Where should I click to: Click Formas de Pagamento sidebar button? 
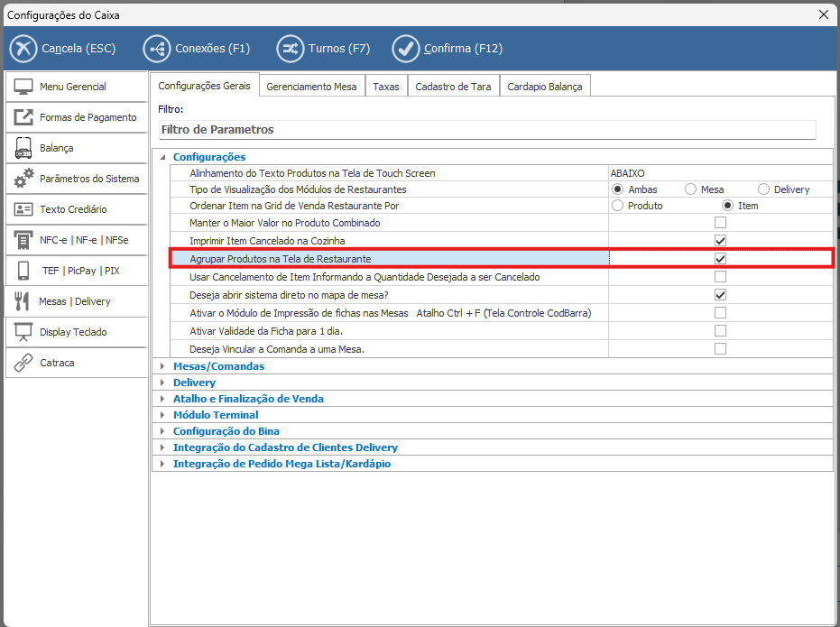[76, 117]
